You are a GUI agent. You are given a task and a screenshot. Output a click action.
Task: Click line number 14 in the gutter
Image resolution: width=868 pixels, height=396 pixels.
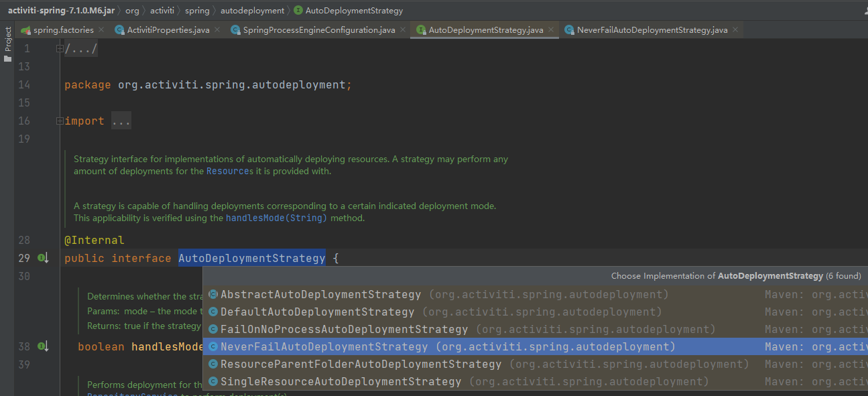click(24, 84)
